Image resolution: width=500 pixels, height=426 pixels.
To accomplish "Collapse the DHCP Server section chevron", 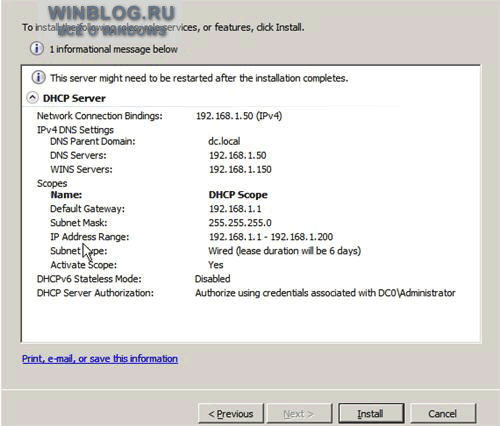I will (x=32, y=98).
